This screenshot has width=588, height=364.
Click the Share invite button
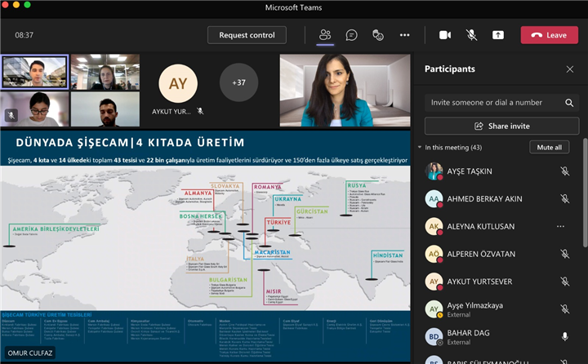[501, 126]
